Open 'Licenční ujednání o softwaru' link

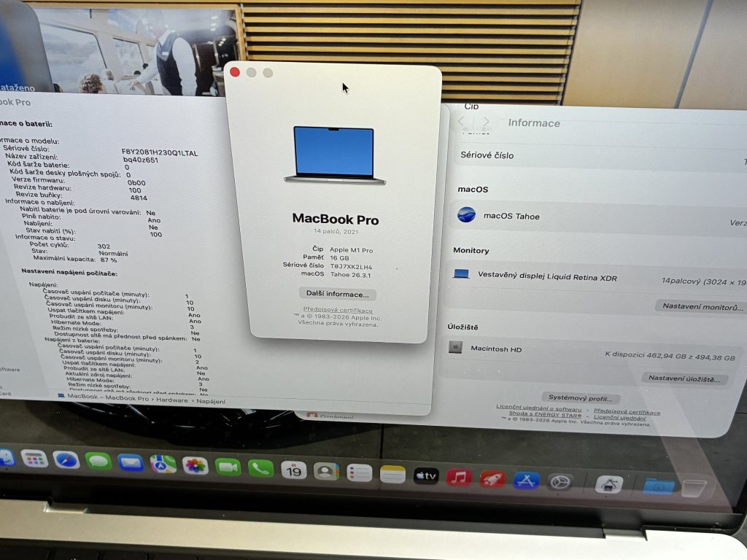point(539,410)
